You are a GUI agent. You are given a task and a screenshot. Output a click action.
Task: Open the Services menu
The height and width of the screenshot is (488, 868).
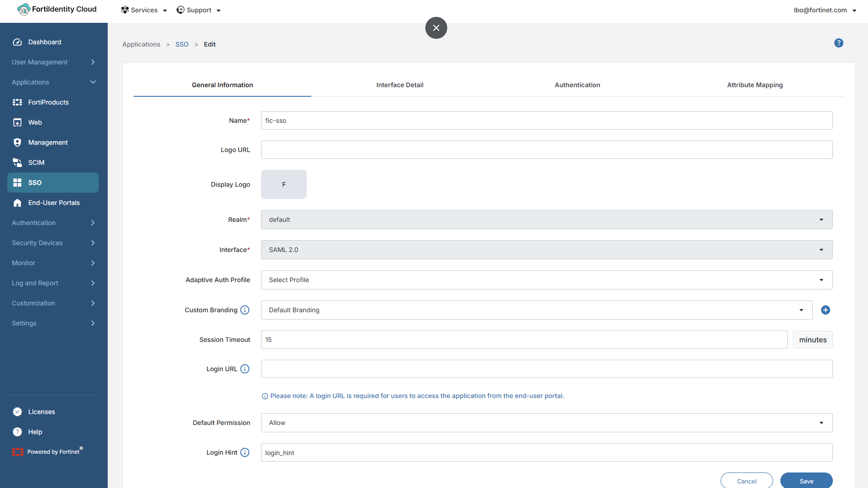[x=144, y=10]
